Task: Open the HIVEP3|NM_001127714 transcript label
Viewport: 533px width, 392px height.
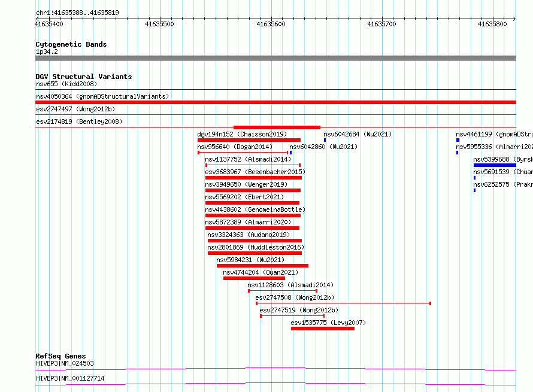Action: pyautogui.click(x=70, y=378)
